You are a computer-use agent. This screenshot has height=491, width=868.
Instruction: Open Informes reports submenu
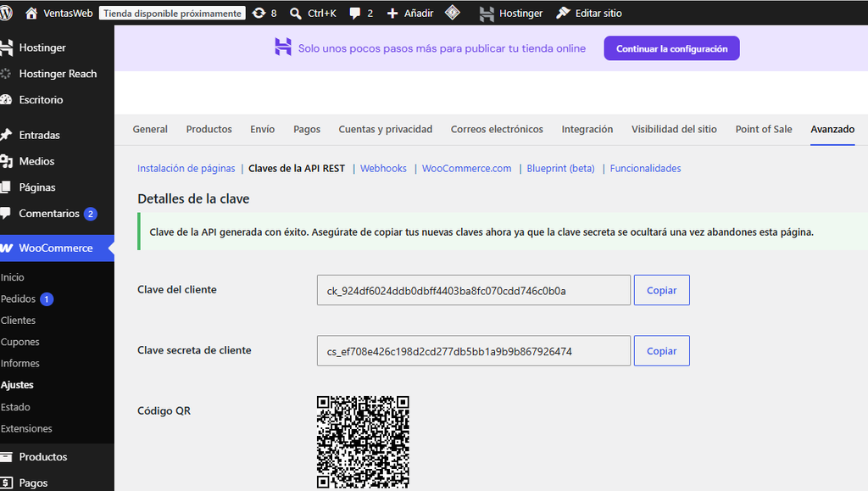pyautogui.click(x=20, y=364)
